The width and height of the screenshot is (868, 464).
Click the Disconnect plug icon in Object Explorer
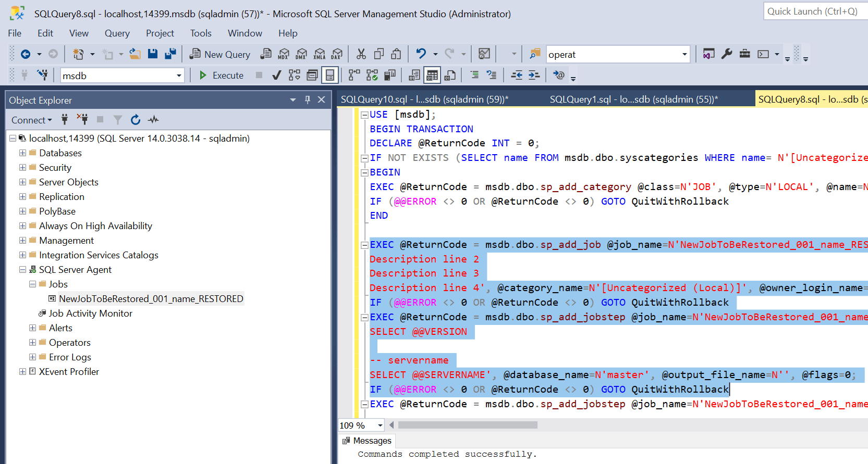click(82, 120)
